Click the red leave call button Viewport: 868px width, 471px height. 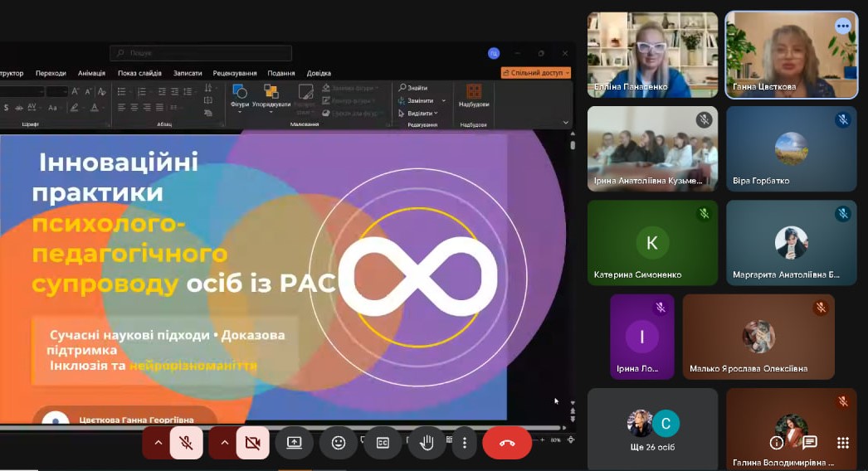[x=507, y=443]
